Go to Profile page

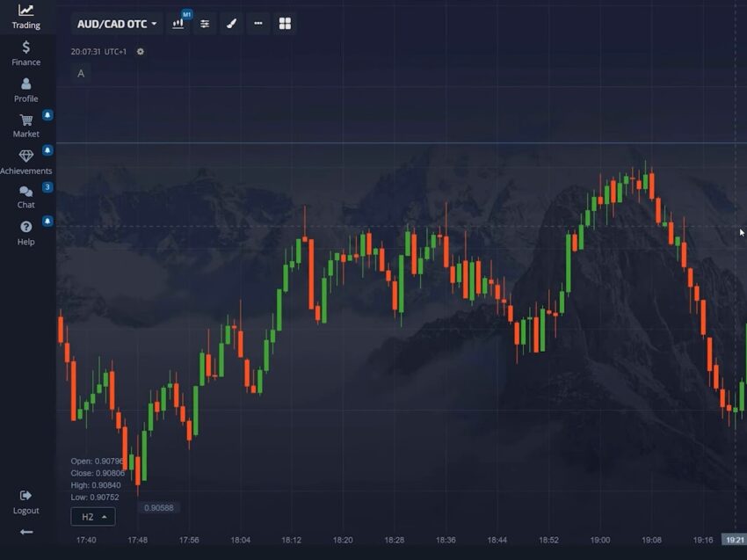pyautogui.click(x=25, y=90)
